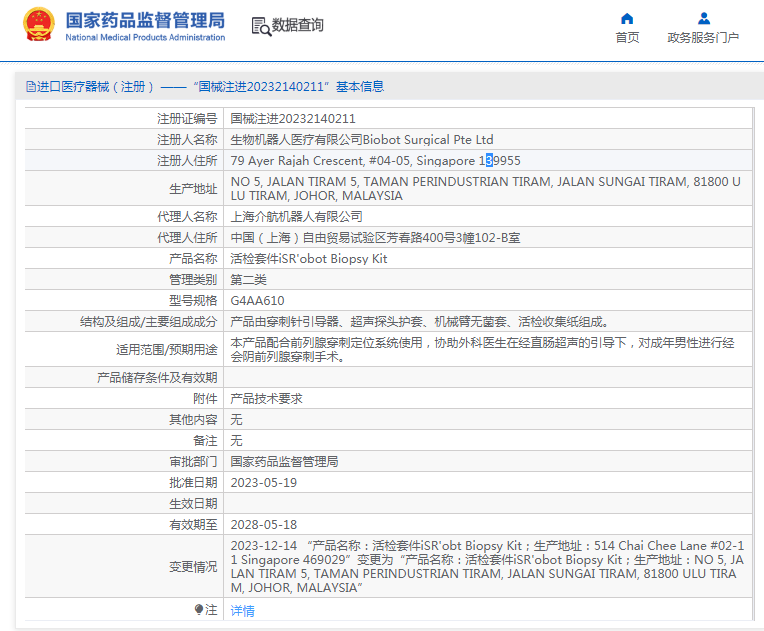The width and height of the screenshot is (764, 631).
Task: Open the 数据查询 search icon
Action: (x=261, y=26)
